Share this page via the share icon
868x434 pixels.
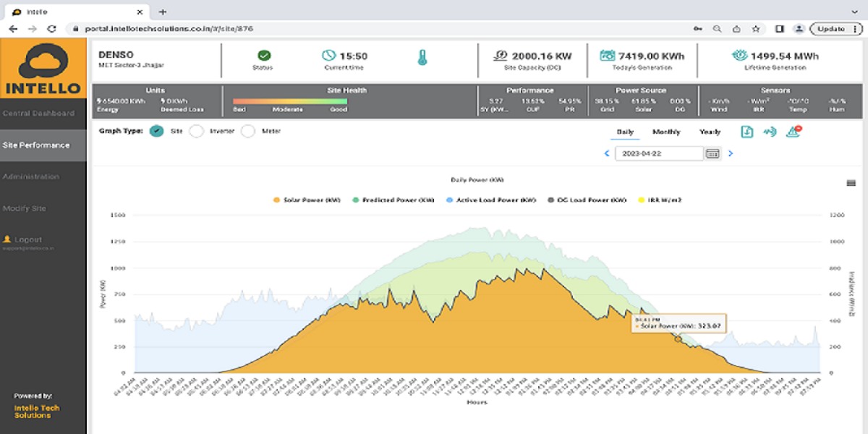point(736,29)
